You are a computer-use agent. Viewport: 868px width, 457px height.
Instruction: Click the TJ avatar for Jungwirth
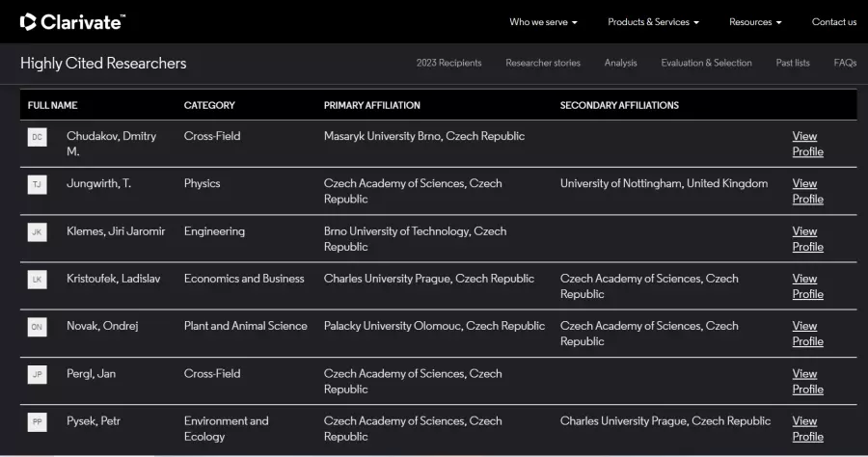pos(37,184)
